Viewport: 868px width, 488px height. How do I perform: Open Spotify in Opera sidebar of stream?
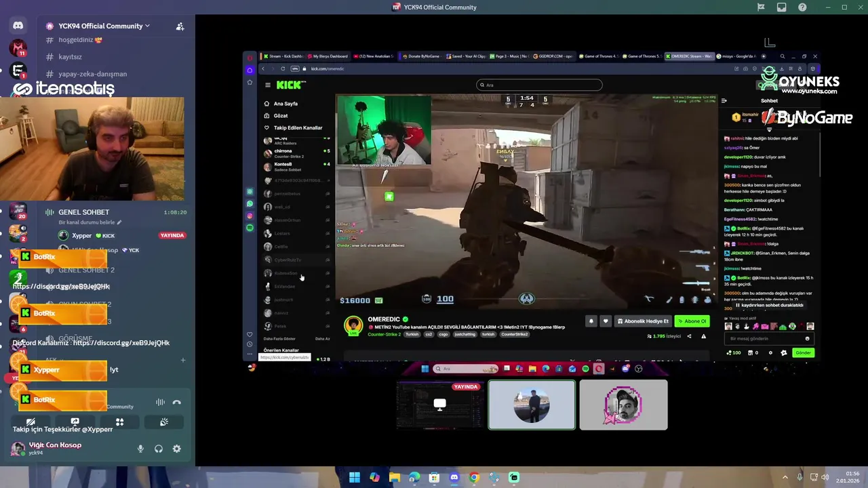(250, 228)
